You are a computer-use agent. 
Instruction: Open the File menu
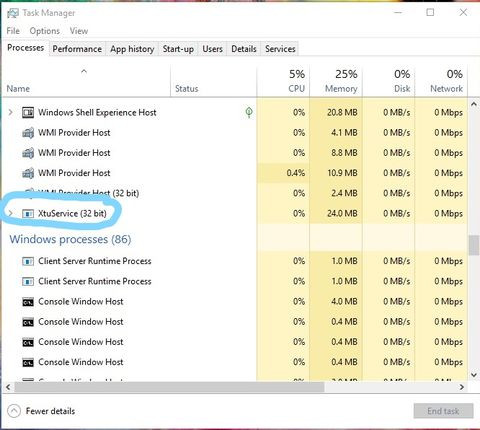(13, 31)
